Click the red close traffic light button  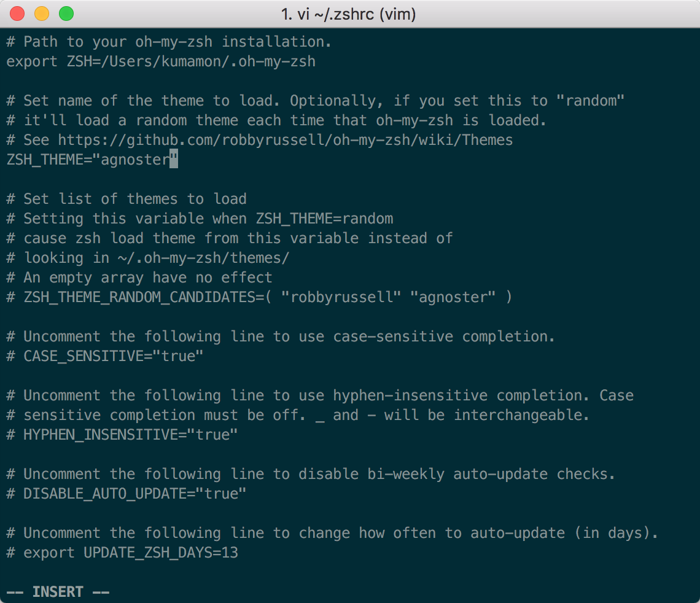coord(17,13)
